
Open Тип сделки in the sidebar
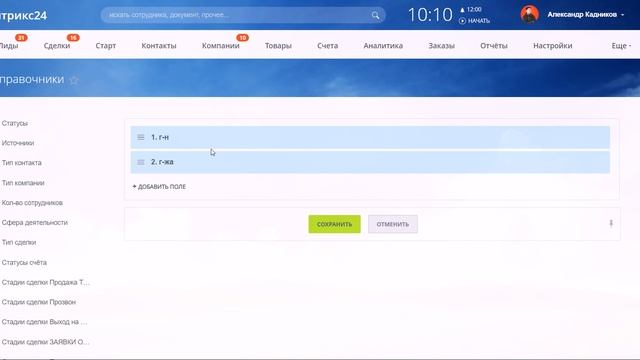tap(19, 242)
